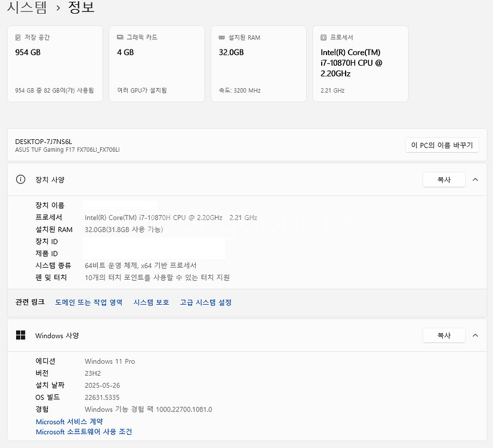Select the 2025-05-26 install date
Image resolution: width=493 pixels, height=448 pixels.
tap(102, 385)
